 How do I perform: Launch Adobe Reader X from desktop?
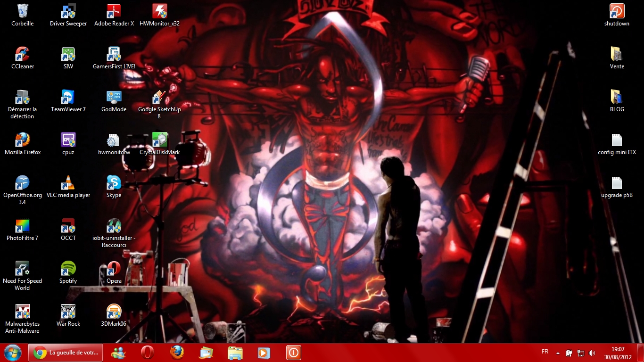pyautogui.click(x=114, y=12)
